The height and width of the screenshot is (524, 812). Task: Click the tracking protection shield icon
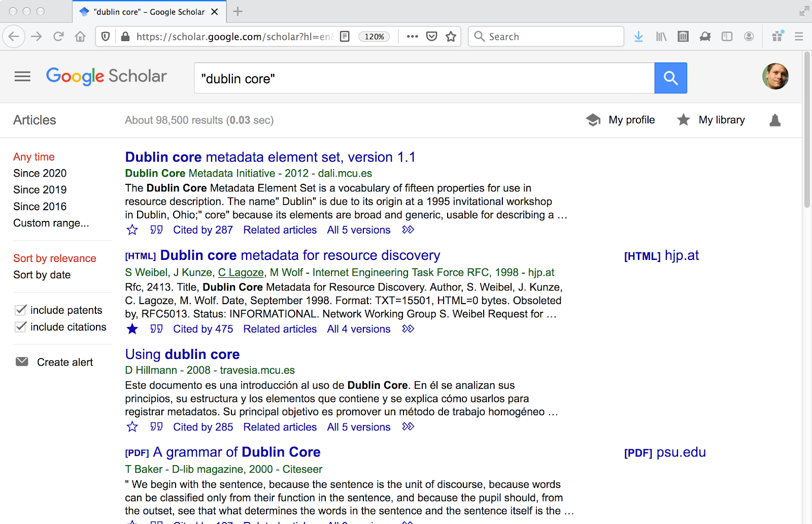[x=106, y=37]
